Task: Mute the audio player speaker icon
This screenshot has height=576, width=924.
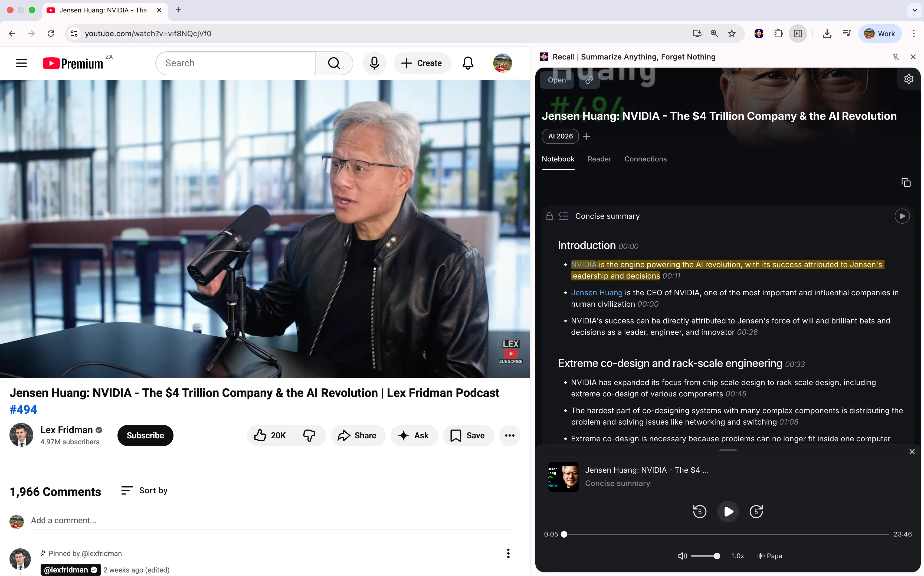Action: pos(682,556)
